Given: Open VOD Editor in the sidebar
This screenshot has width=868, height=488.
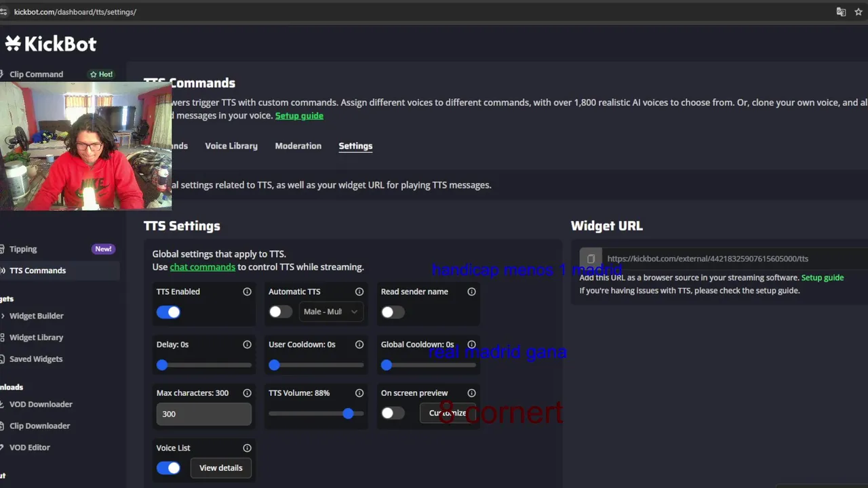Looking at the screenshot, I should tap(30, 448).
